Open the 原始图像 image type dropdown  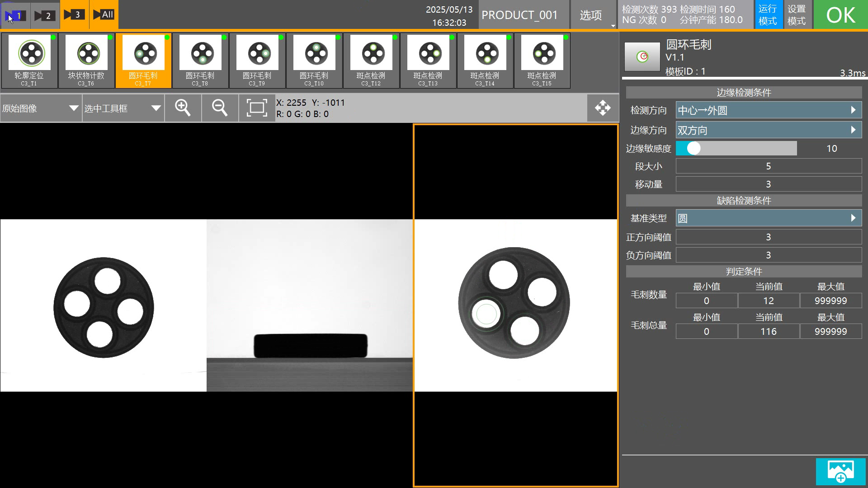(41, 108)
